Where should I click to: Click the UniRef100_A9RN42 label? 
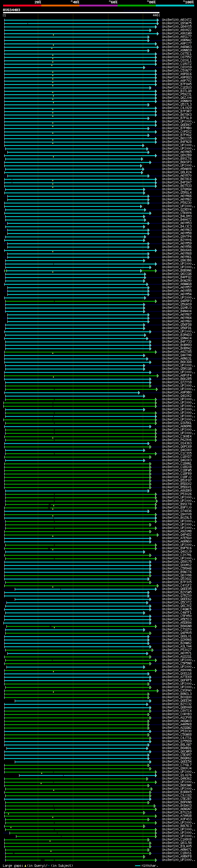click(x=177, y=40)
